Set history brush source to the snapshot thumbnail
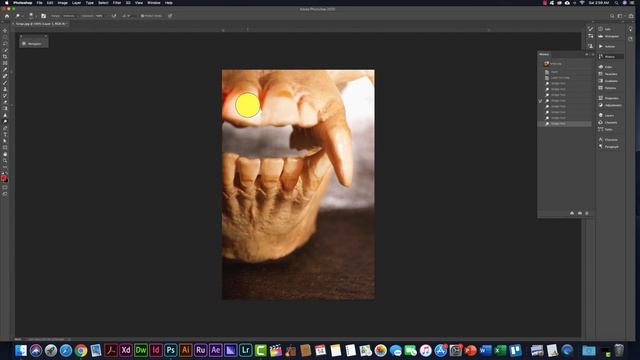The height and width of the screenshot is (360, 640). click(540, 63)
